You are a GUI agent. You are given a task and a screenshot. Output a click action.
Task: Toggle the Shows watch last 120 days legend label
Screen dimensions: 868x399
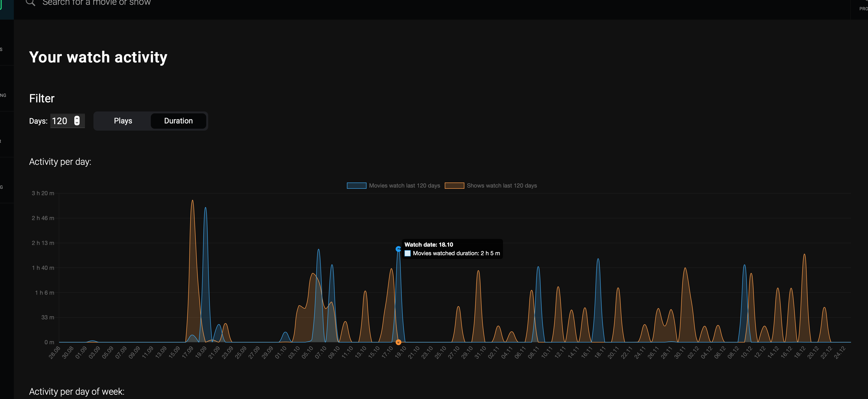pyautogui.click(x=501, y=185)
